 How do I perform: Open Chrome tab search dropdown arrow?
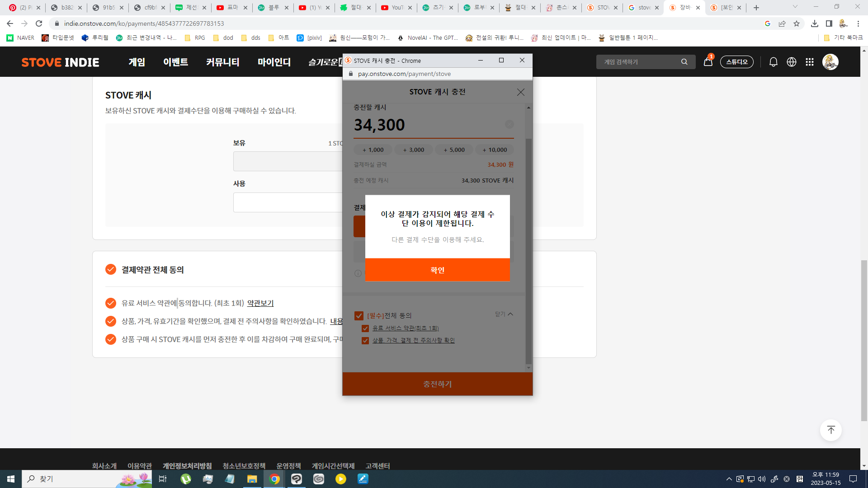[x=795, y=7]
